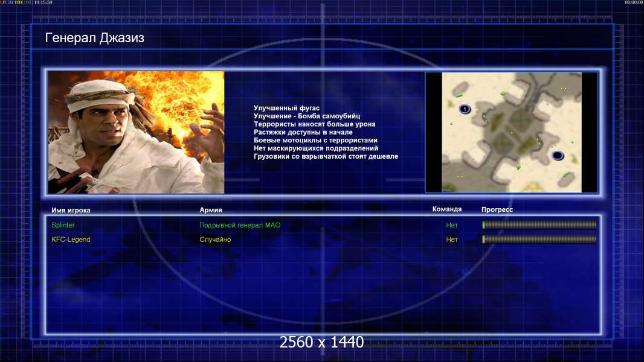The image size is (644, 362).
Task: Click army 'Подрывной генерал МАО'
Action: click(240, 225)
